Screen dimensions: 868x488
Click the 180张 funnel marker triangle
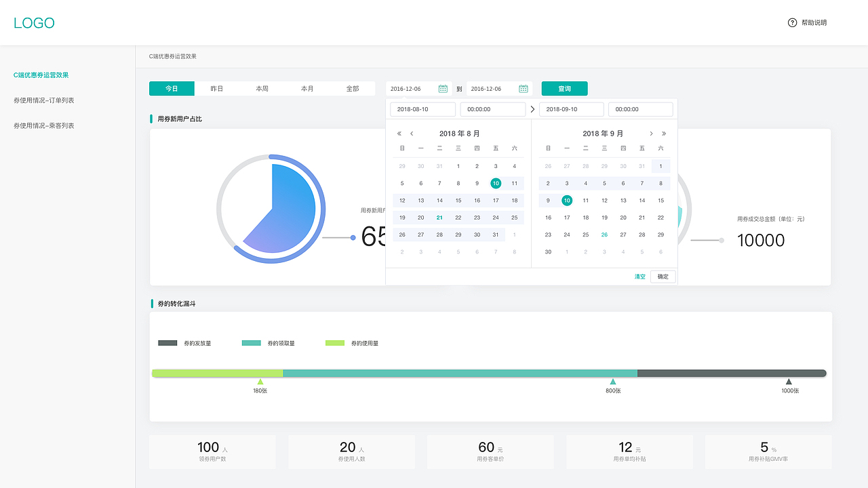[260, 382]
